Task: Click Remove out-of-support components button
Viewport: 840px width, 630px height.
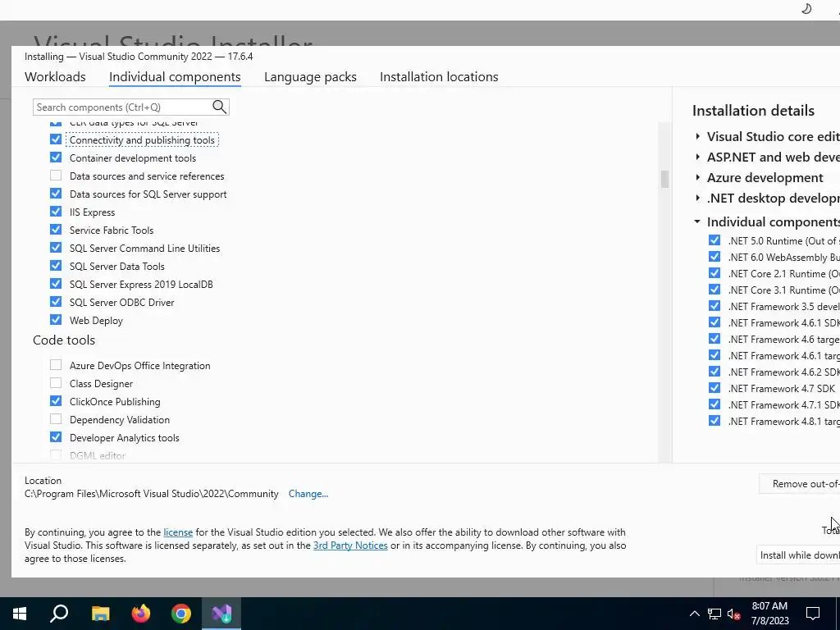Action: click(x=800, y=484)
